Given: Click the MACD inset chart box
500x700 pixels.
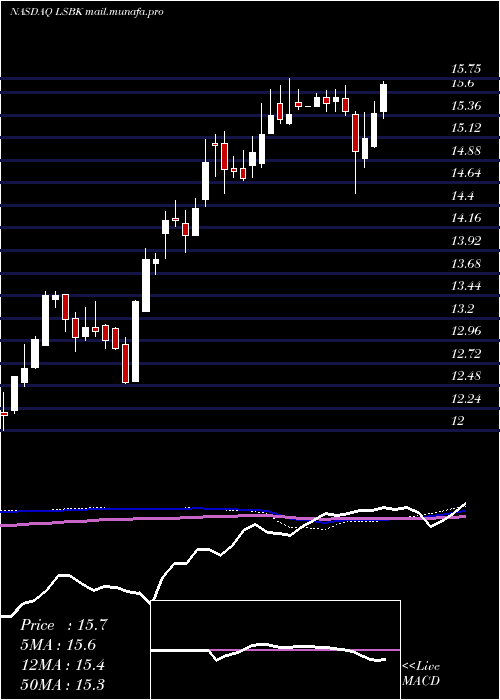Looking at the screenshot, I should [x=275, y=650].
